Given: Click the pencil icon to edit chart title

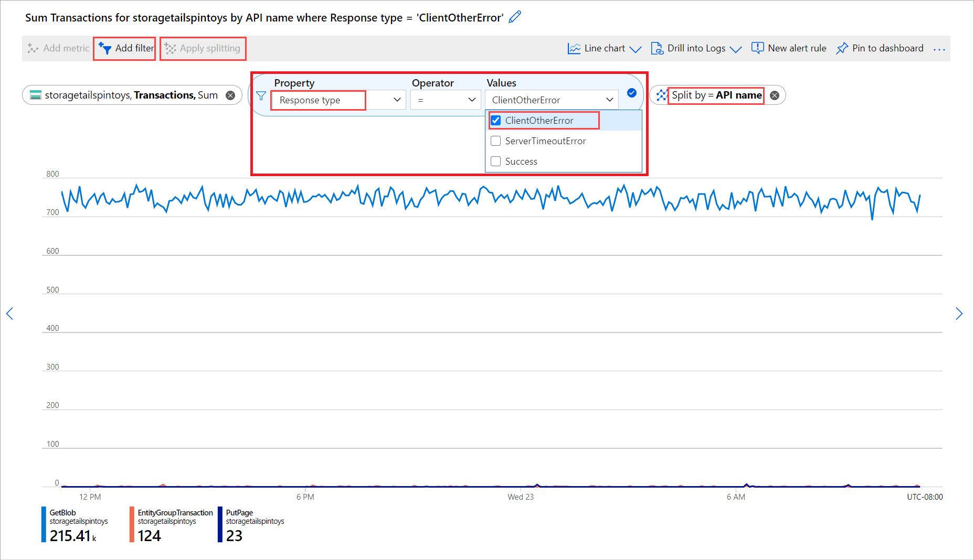Looking at the screenshot, I should click(x=515, y=17).
